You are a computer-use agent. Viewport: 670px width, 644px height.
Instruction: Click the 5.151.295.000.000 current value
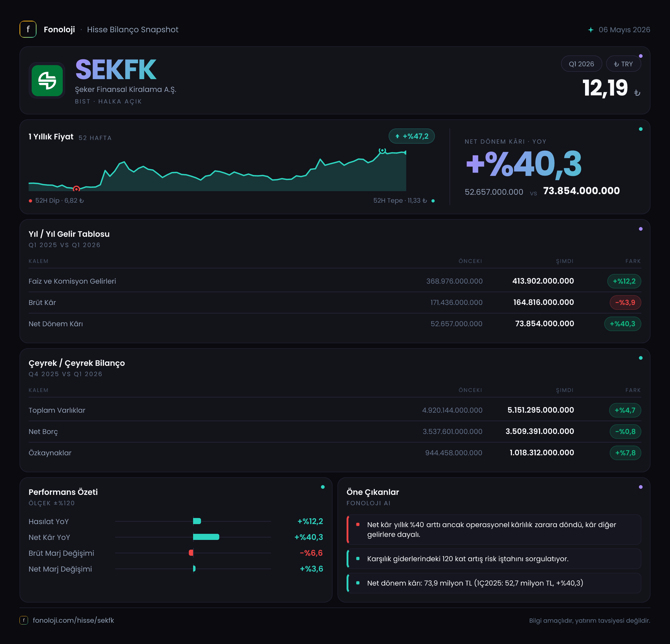(541, 410)
